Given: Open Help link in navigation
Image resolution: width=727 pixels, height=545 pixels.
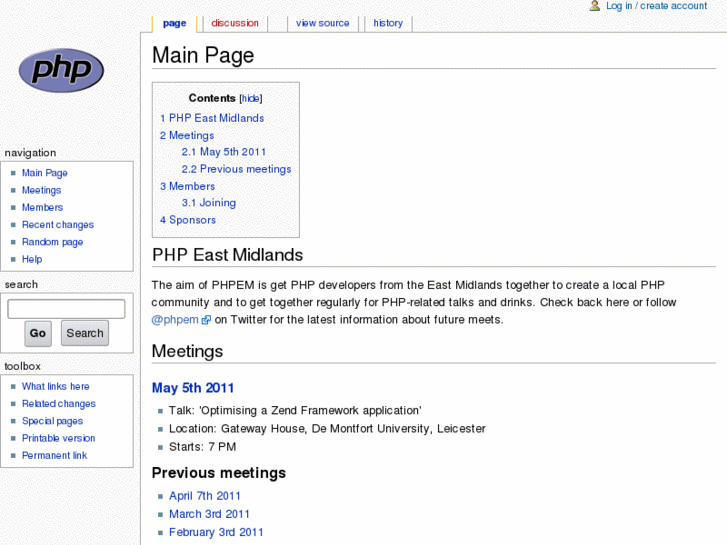Looking at the screenshot, I should click(32, 259).
